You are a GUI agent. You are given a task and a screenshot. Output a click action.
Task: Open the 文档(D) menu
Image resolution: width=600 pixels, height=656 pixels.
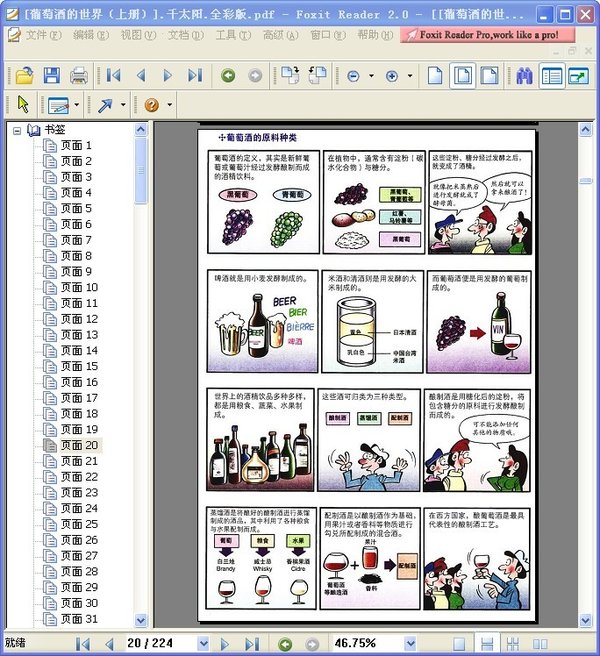click(186, 35)
